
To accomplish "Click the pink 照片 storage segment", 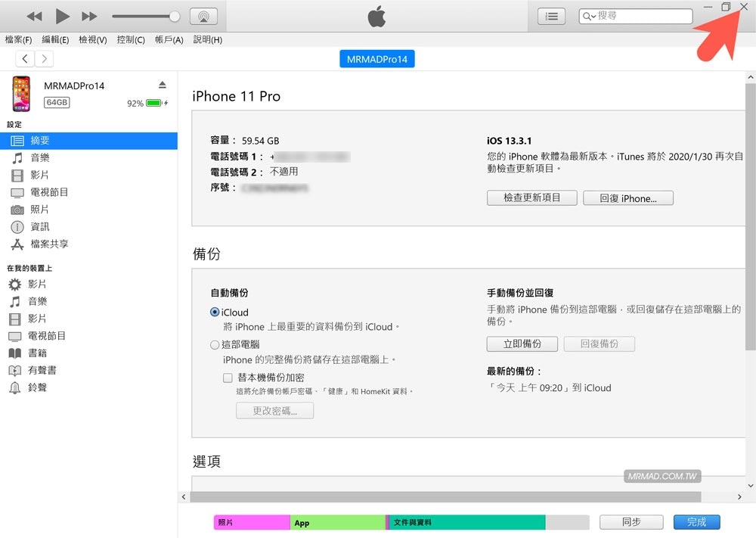I will [x=253, y=523].
